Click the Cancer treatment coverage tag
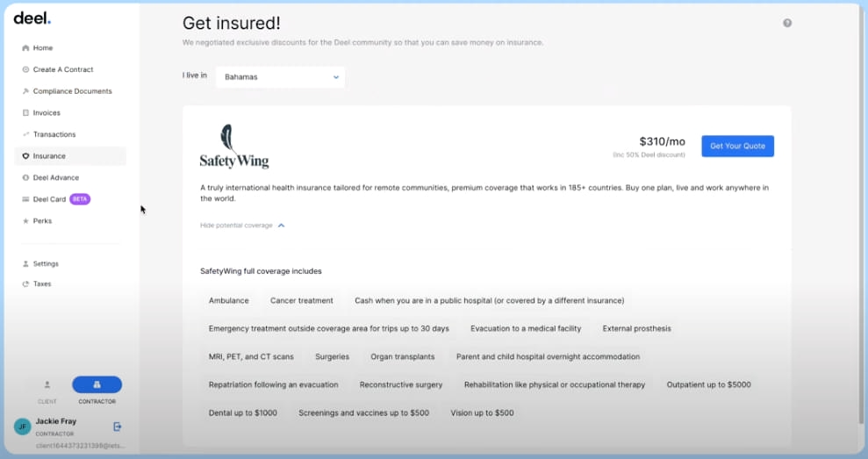 click(302, 301)
